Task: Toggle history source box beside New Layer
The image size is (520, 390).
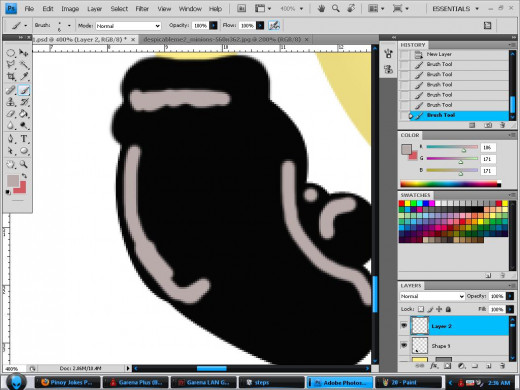Action: [405, 54]
